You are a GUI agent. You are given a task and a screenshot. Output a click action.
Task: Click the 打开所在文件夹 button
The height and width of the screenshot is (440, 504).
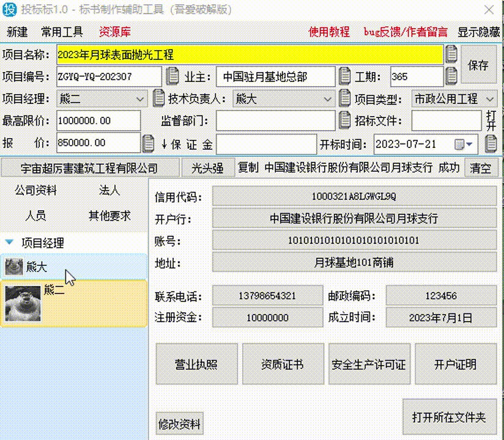point(450,418)
